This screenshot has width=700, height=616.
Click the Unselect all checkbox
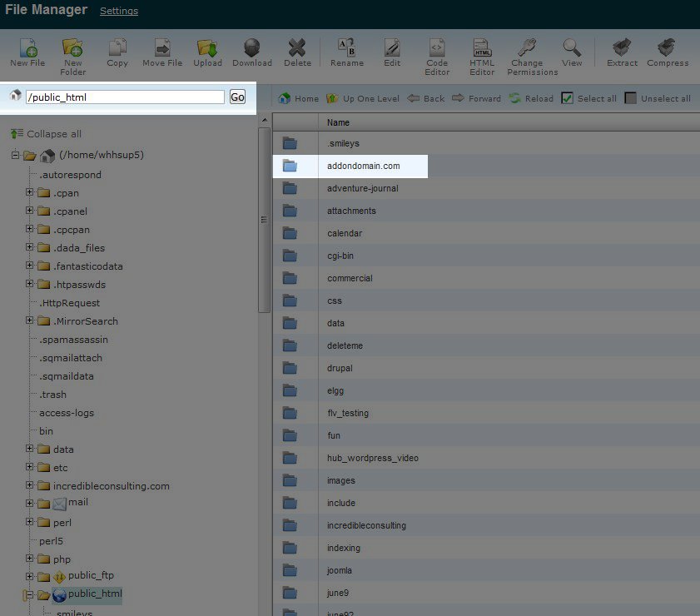(631, 98)
